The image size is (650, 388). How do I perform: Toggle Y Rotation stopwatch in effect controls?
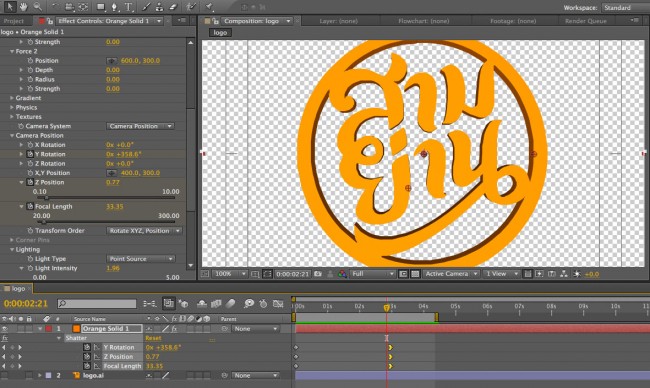click(x=30, y=154)
